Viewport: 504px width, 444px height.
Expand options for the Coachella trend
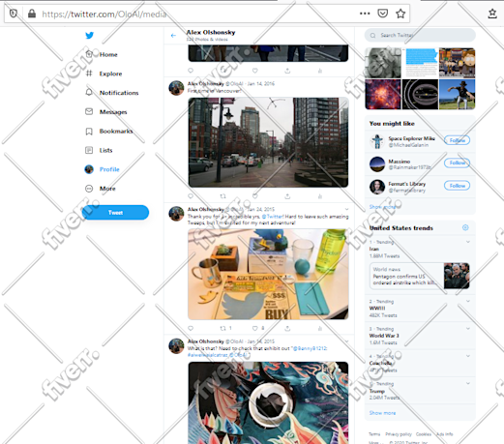468,356
